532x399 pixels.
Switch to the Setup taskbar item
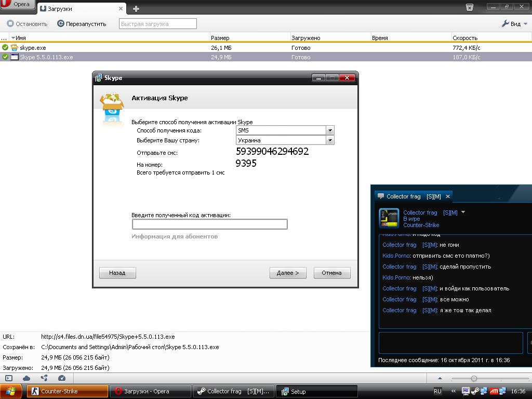click(x=317, y=391)
